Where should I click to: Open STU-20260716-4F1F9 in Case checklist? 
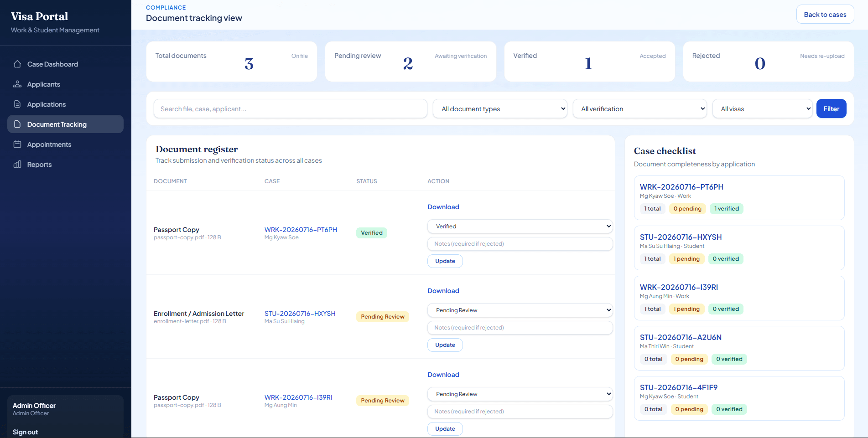pos(679,387)
